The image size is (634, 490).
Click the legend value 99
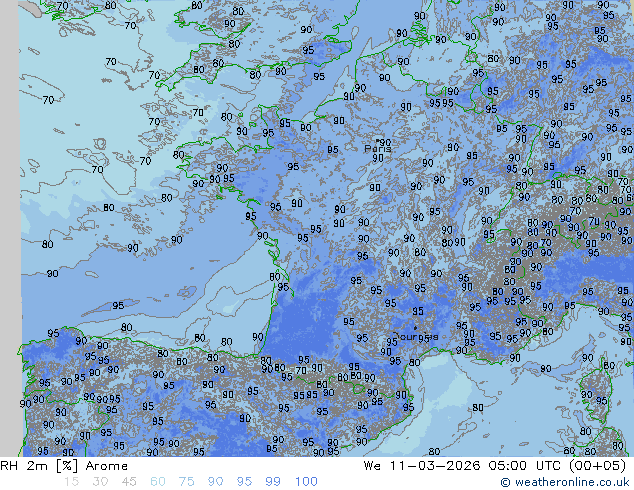(273, 482)
